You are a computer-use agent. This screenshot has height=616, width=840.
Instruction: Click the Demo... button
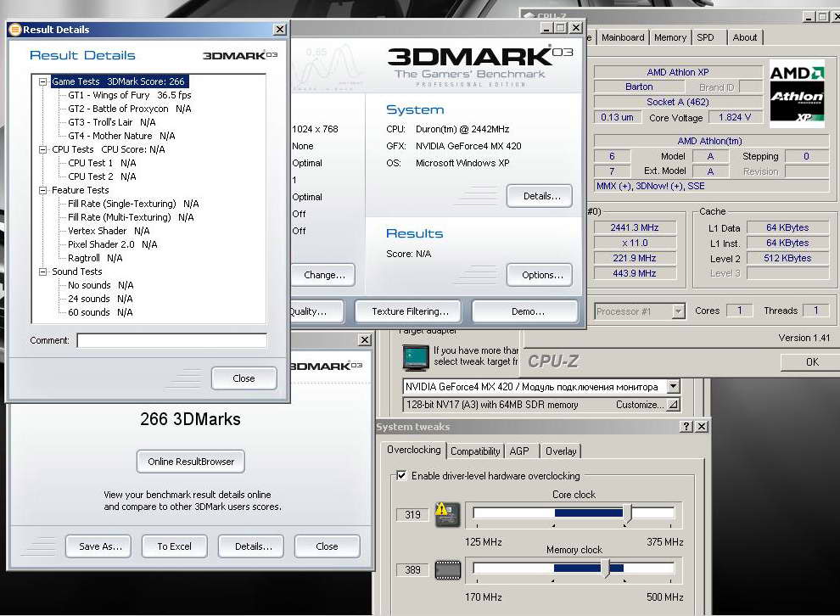525,311
